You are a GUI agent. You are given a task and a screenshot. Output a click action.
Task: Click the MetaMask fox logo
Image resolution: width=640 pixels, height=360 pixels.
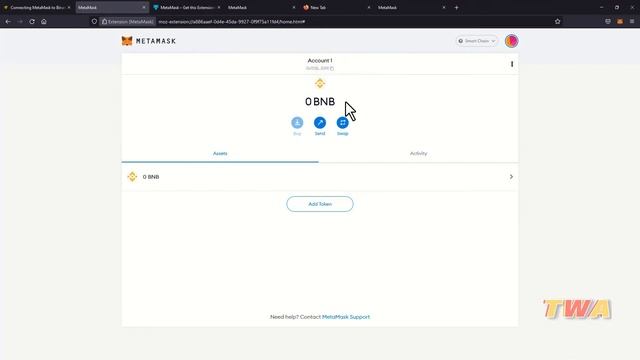[127, 41]
